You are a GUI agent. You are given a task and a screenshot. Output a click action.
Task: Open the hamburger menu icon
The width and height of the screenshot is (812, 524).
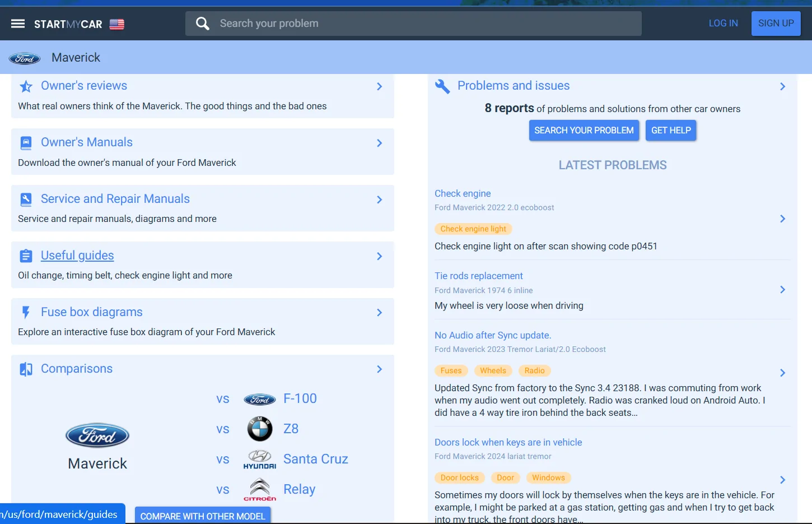(18, 24)
